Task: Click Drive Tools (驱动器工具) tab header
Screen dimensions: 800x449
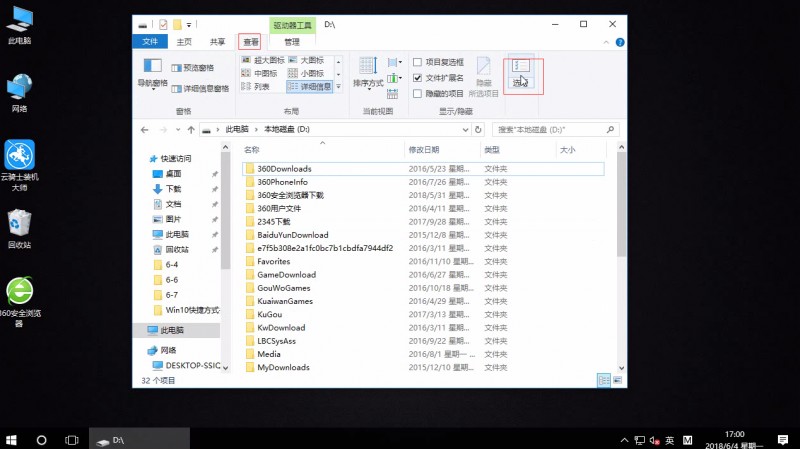Action: tap(292, 25)
